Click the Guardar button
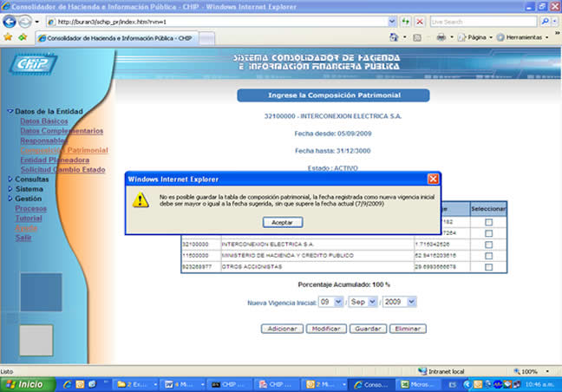This screenshot has height=392, width=562. click(x=368, y=329)
